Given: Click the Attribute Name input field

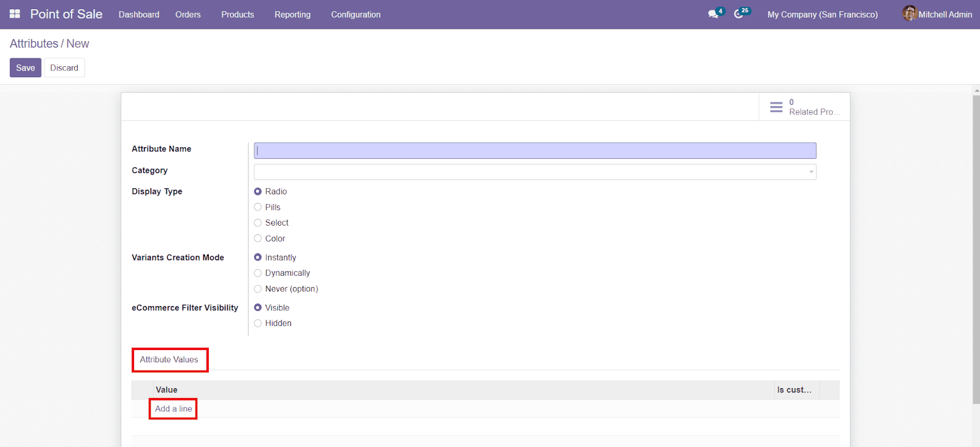Looking at the screenshot, I should click(x=535, y=151).
